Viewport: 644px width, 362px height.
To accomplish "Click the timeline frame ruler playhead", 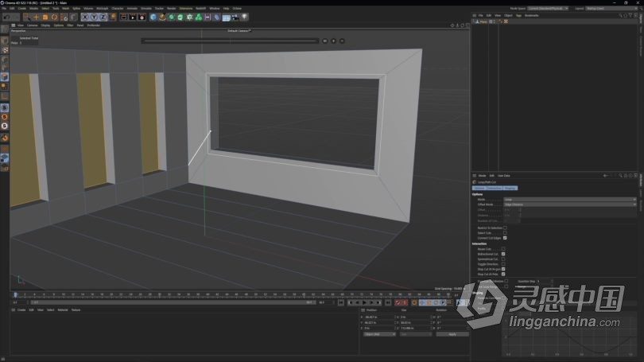I will click(16, 294).
